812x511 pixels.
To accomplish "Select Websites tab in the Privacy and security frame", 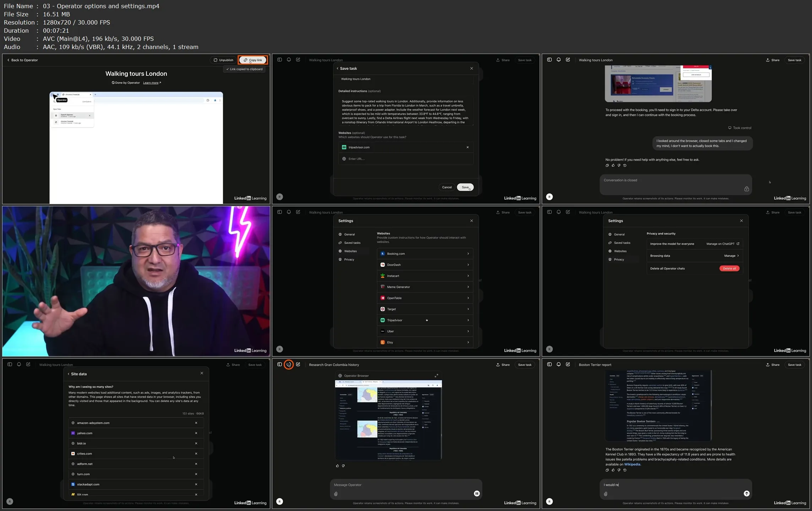I will coord(620,251).
